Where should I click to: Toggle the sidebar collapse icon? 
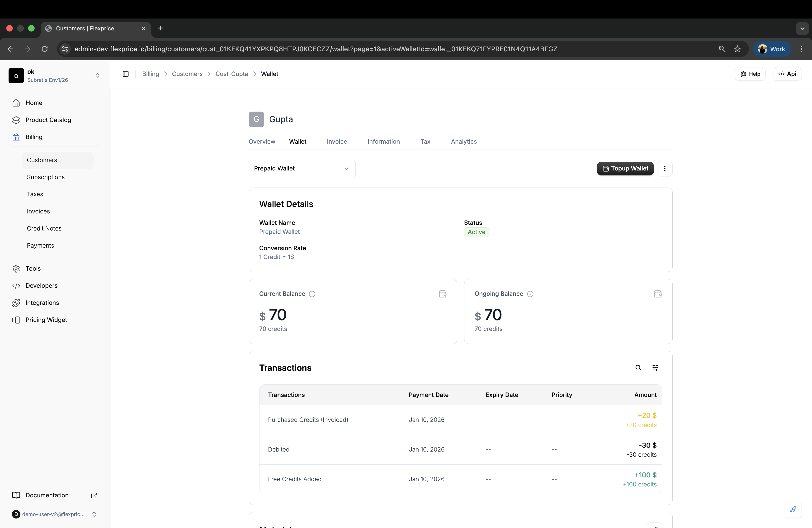[126, 74]
